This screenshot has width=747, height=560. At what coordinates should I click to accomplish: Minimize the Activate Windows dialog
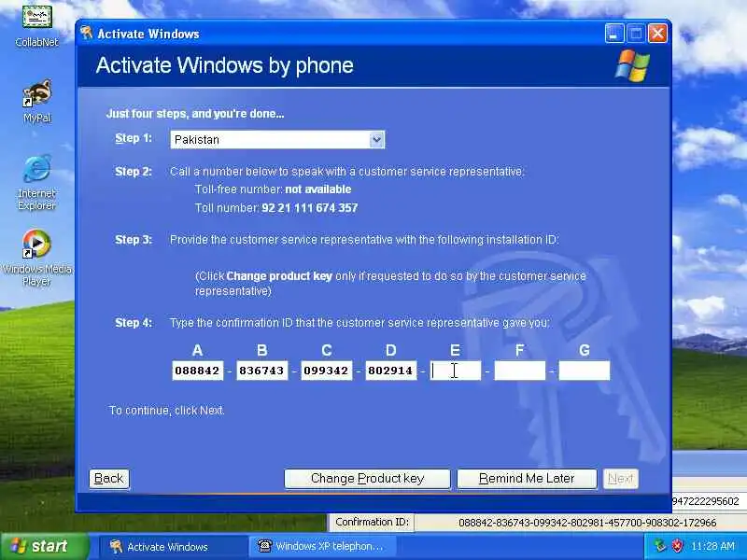coord(614,34)
